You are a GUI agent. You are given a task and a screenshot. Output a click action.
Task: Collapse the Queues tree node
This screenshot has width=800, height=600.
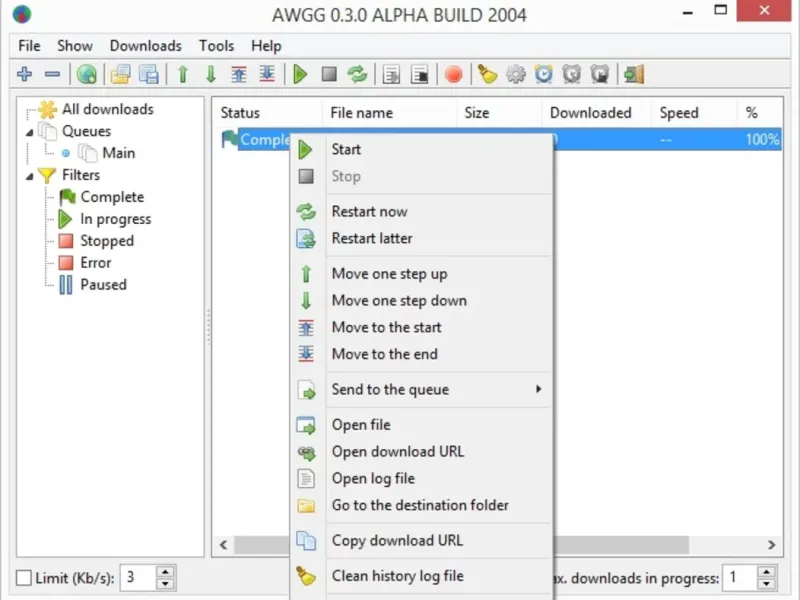tap(30, 132)
